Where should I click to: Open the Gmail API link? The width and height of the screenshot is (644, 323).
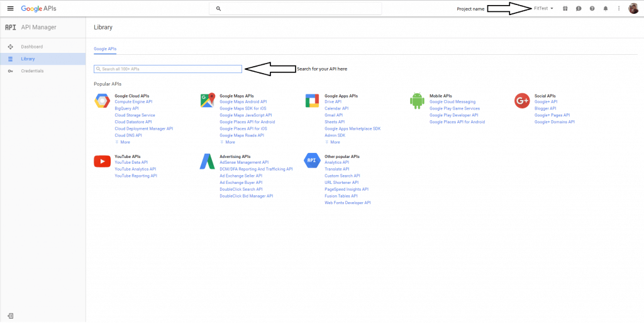tap(333, 115)
